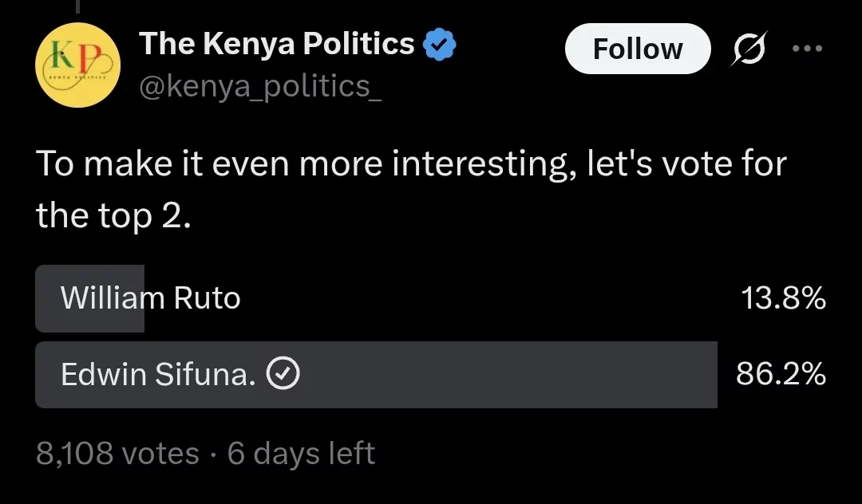This screenshot has height=504, width=862.
Task: Open the @kenya_politics_ handle link
Action: tap(260, 87)
